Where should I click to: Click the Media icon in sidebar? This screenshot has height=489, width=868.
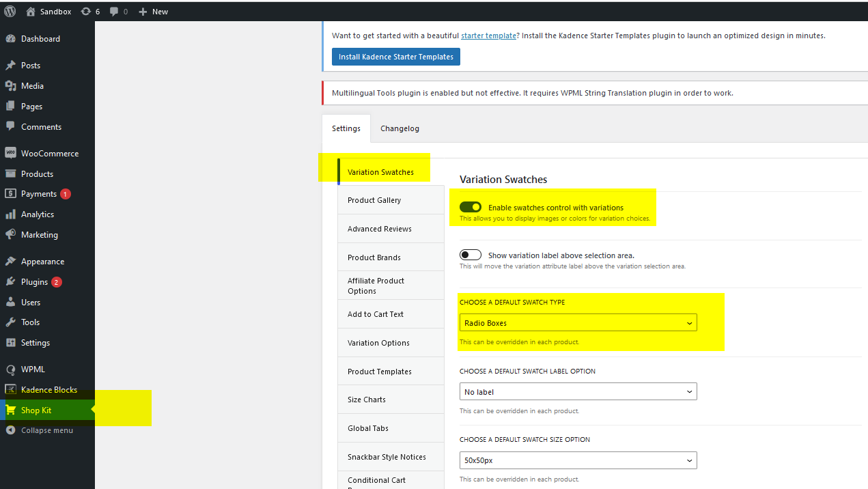point(10,86)
